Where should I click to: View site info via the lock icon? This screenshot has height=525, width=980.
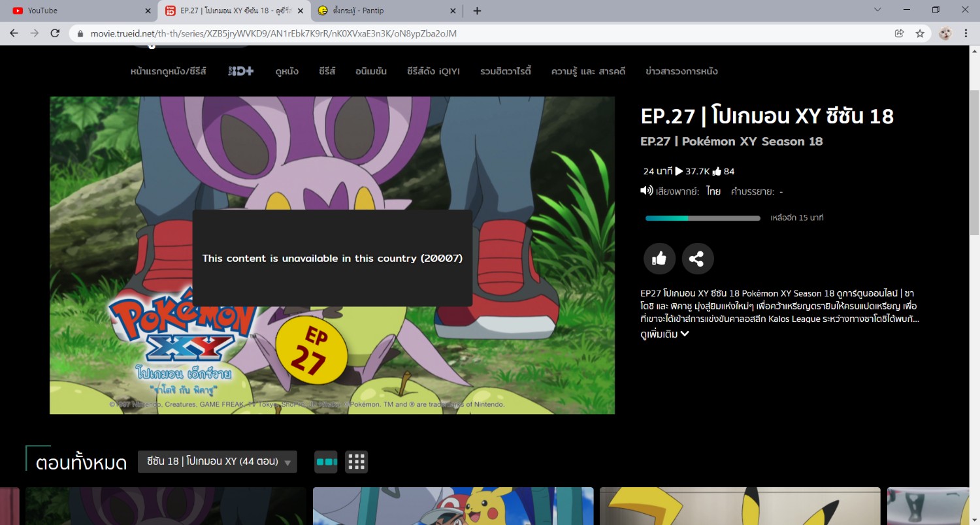click(x=81, y=33)
